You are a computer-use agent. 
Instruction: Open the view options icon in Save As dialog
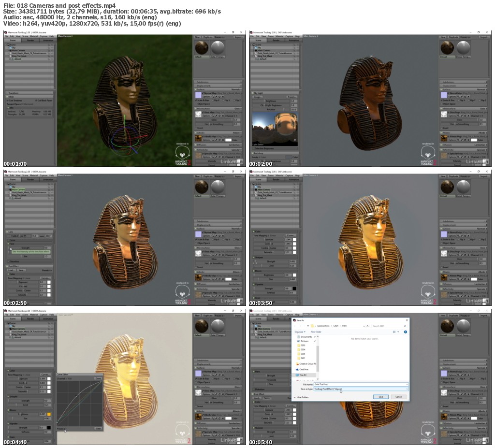click(x=394, y=332)
